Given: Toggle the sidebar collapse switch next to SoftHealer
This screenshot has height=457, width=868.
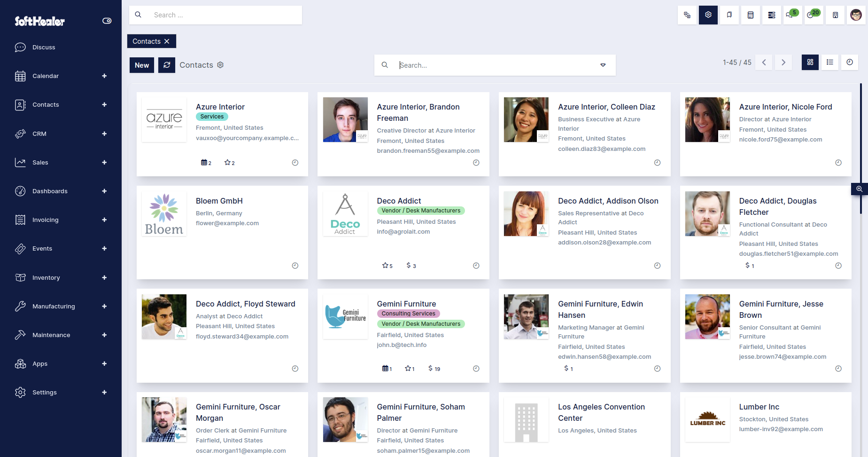Looking at the screenshot, I should 107,21.
